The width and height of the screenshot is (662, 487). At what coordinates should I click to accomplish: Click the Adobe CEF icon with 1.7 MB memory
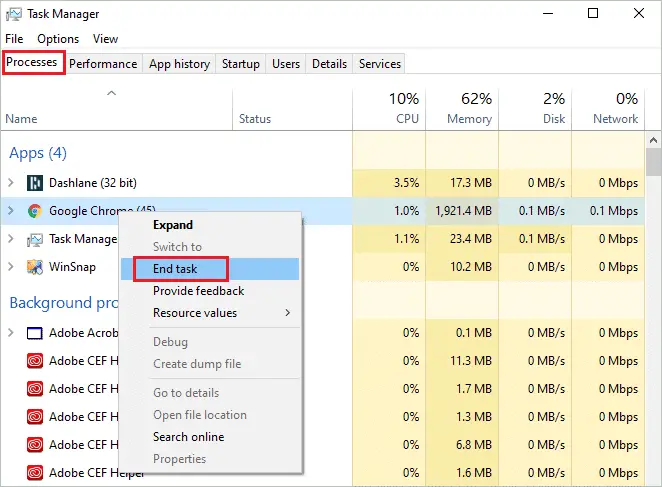35,389
